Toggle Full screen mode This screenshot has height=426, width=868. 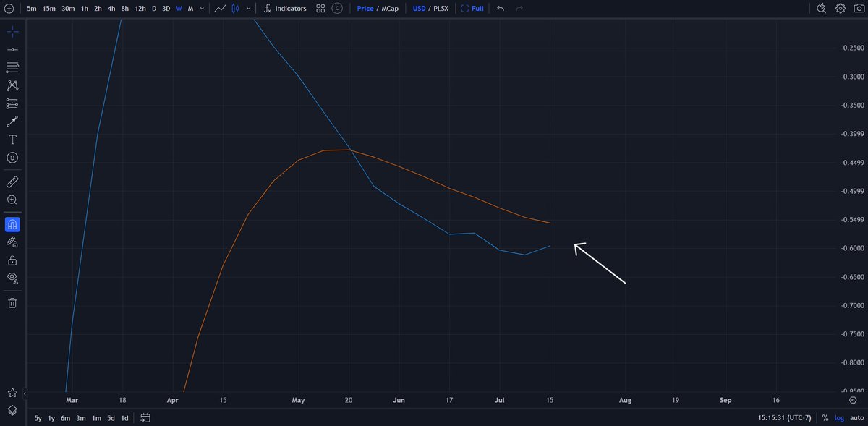click(x=472, y=9)
